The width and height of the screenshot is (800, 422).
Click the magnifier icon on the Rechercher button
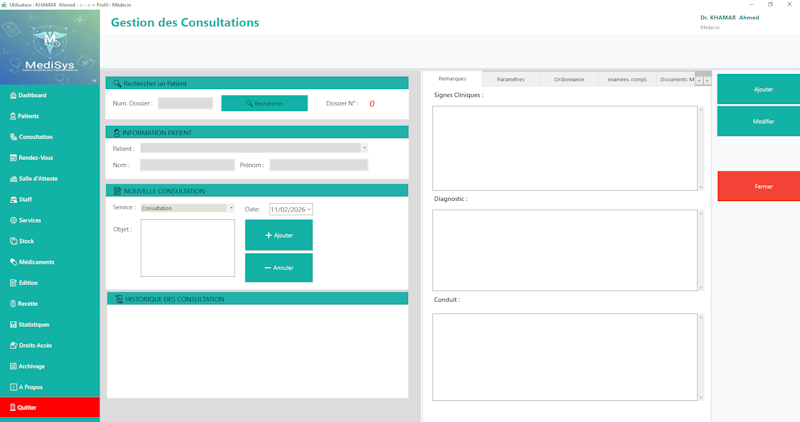click(249, 104)
